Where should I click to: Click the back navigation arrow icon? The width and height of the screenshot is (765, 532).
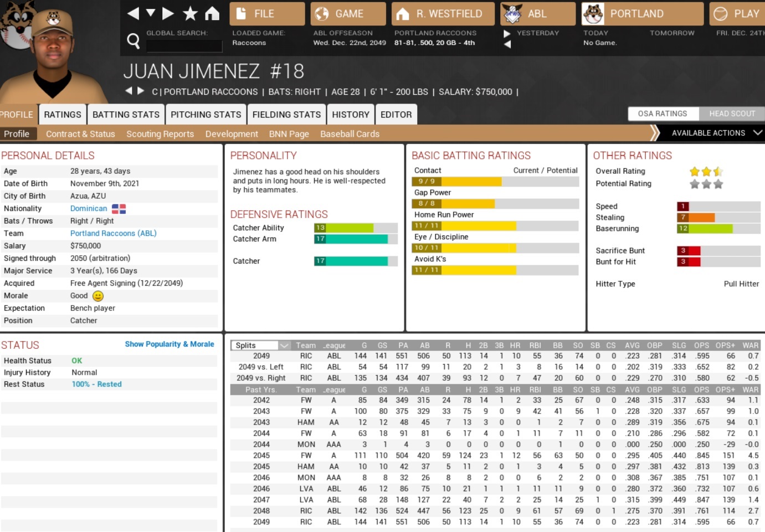tap(133, 13)
